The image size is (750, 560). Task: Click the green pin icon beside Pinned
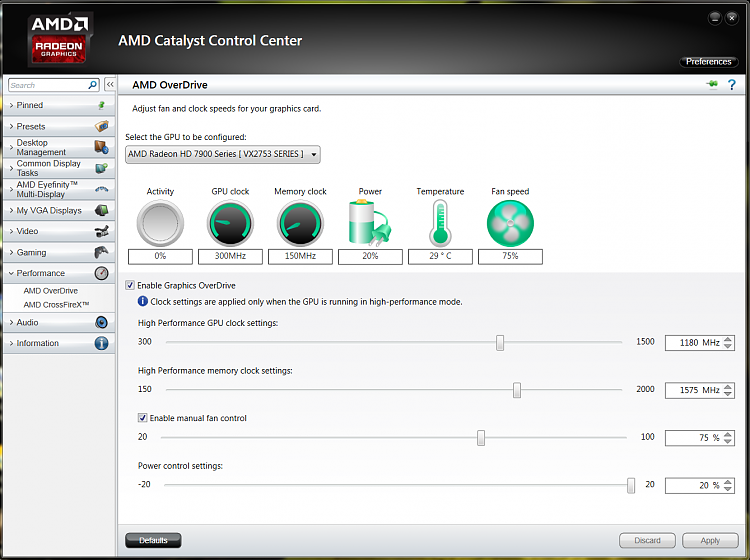tap(101, 105)
